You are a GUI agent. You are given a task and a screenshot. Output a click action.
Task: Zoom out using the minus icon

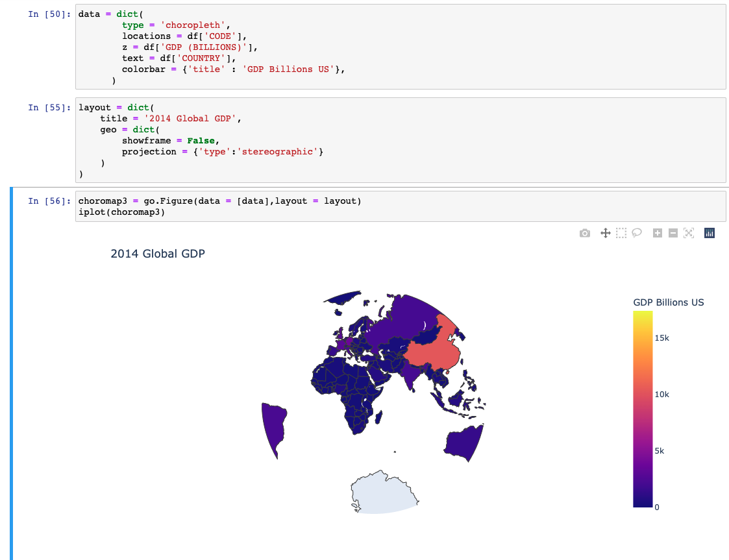(672, 233)
